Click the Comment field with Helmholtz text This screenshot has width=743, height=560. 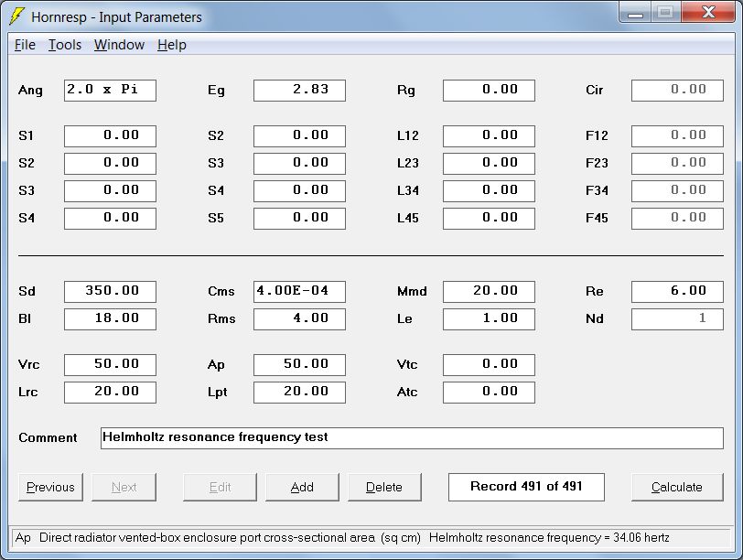click(413, 438)
